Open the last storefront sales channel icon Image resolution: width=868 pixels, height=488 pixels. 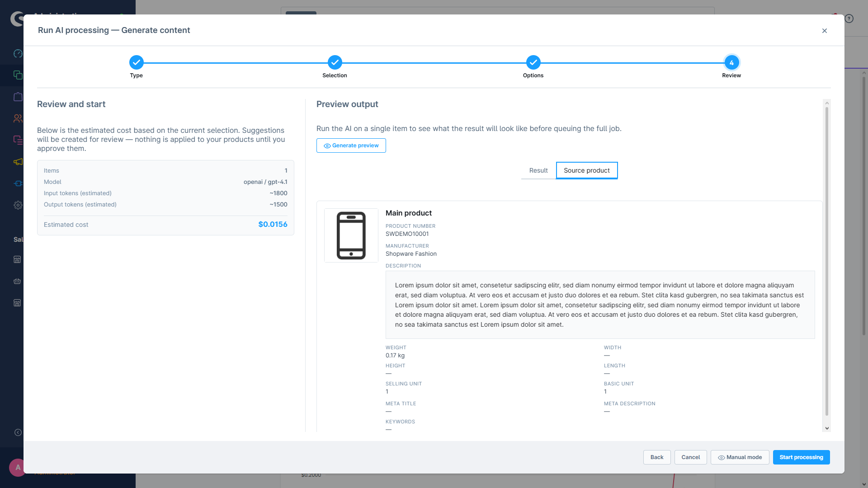[x=17, y=303]
